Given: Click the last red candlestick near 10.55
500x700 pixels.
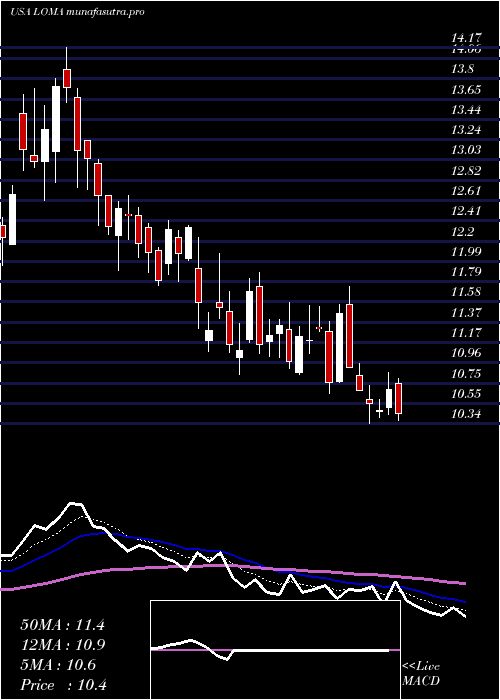Looking at the screenshot, I should [398, 398].
